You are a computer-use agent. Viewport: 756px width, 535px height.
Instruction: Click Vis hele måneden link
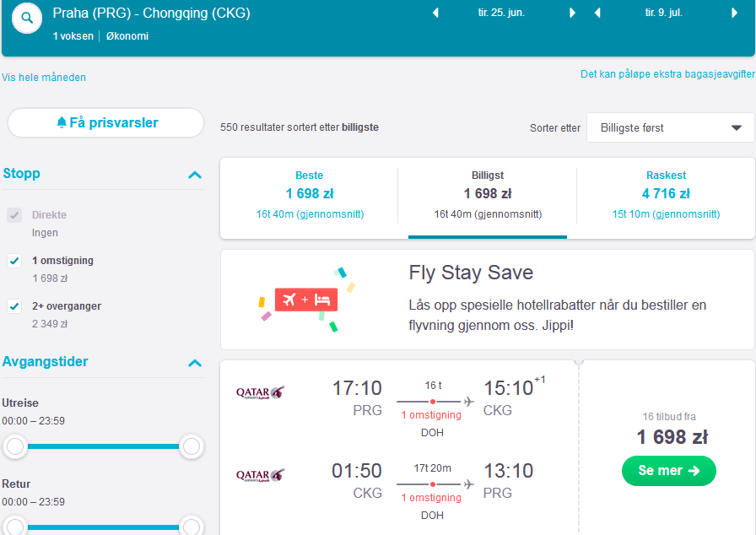coord(44,77)
